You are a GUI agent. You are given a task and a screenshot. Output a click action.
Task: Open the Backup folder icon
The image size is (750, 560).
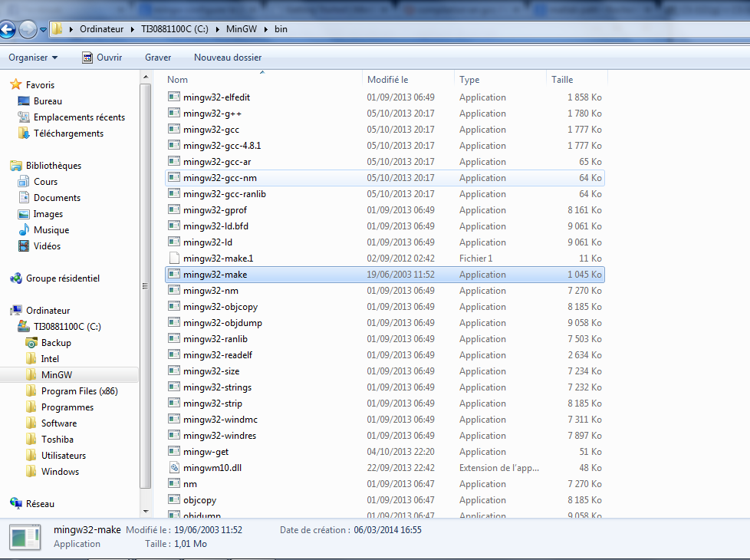(x=31, y=343)
